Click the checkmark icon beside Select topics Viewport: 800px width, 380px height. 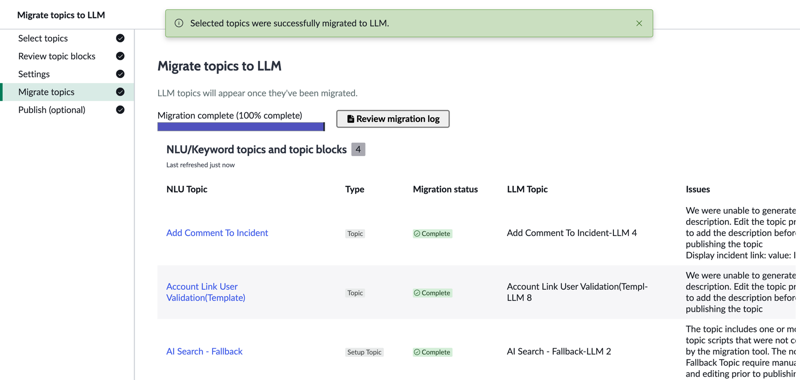point(120,38)
